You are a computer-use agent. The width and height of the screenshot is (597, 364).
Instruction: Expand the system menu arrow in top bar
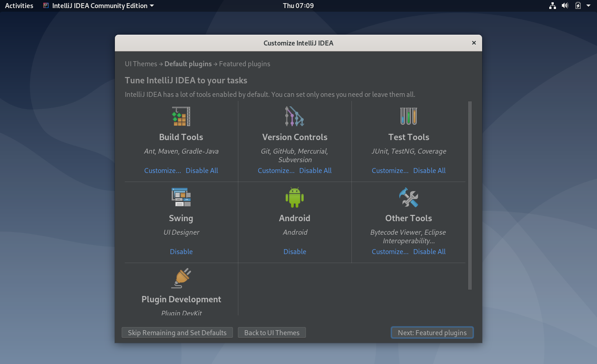click(x=588, y=6)
